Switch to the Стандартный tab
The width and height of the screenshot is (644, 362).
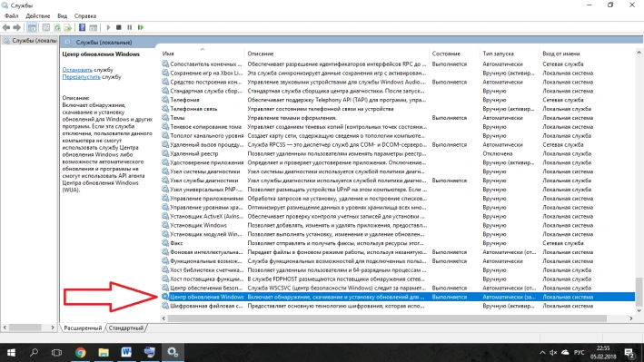tap(126, 328)
